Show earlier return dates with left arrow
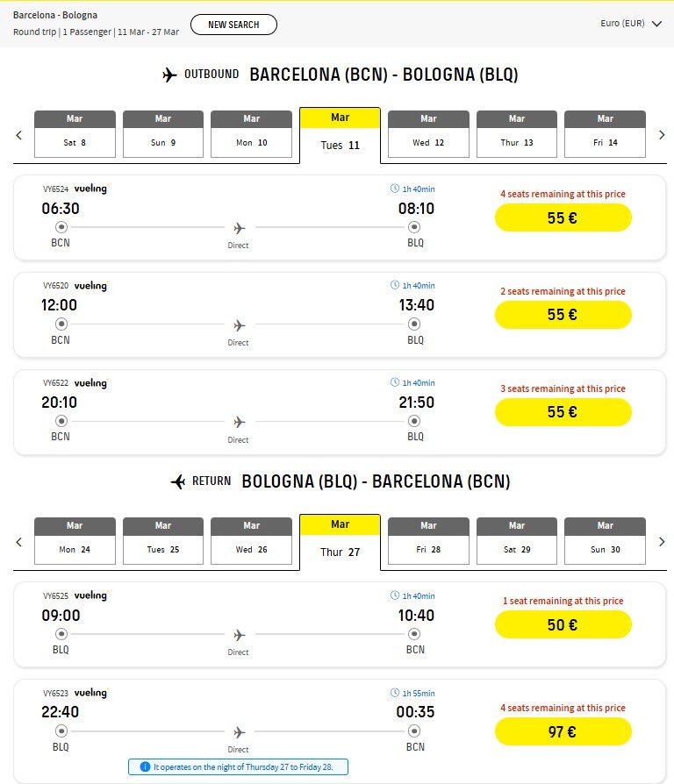 coord(18,542)
